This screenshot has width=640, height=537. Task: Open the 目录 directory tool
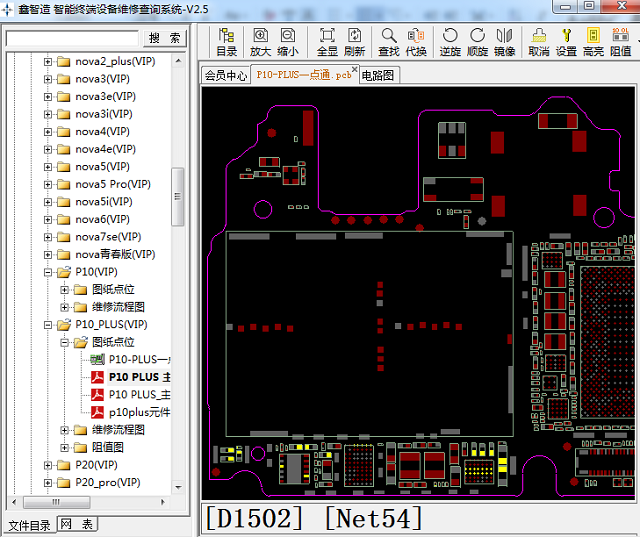click(227, 42)
